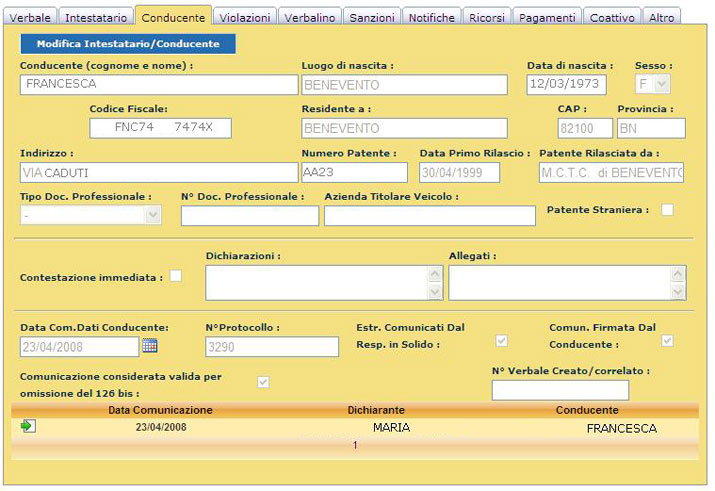
Task: Click the Data Primo Rilascio field
Action: [460, 172]
